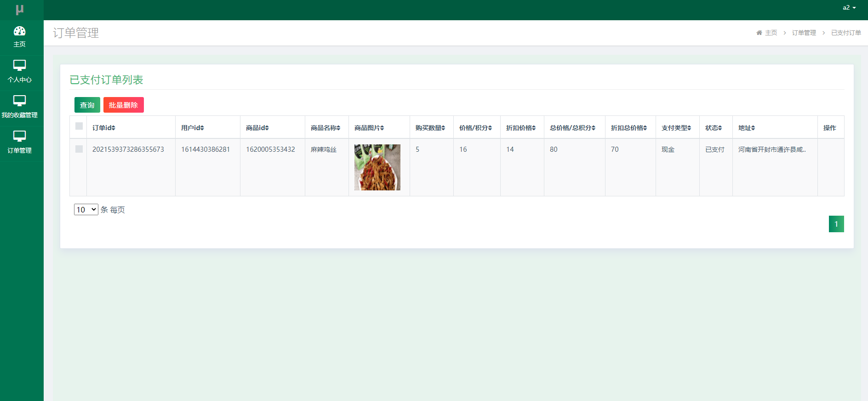Open the 麻辣鸡丝 product image thumbnail
The width and height of the screenshot is (868, 401).
pos(377,167)
